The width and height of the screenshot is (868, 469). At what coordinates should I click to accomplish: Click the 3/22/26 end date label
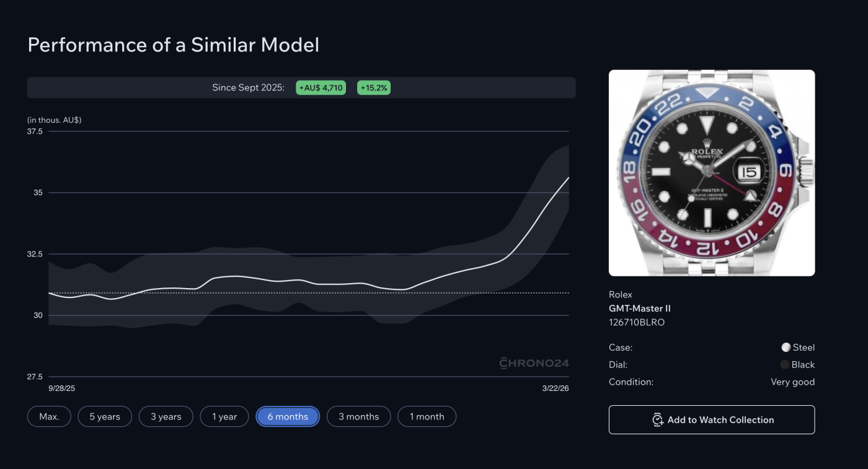point(556,388)
